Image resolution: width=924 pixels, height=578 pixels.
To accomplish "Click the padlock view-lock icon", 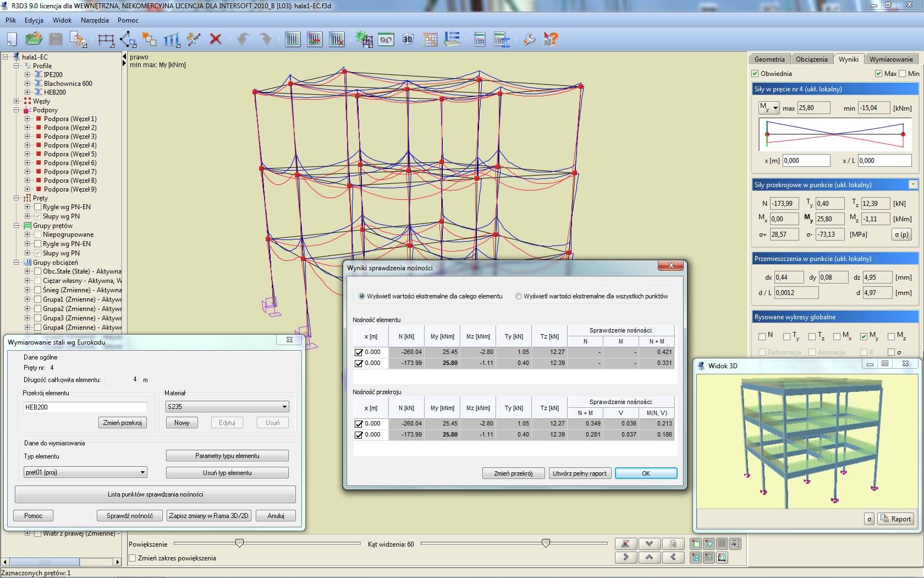I will click(673, 543).
